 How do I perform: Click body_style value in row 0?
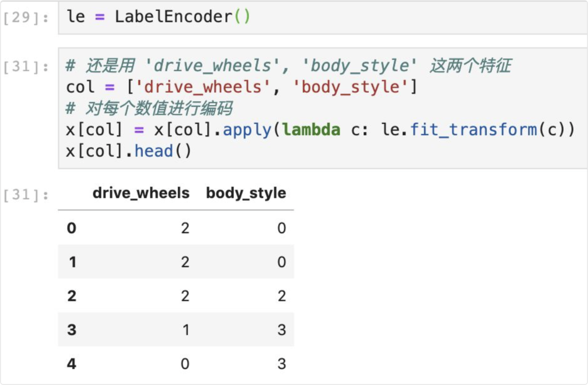click(x=282, y=228)
